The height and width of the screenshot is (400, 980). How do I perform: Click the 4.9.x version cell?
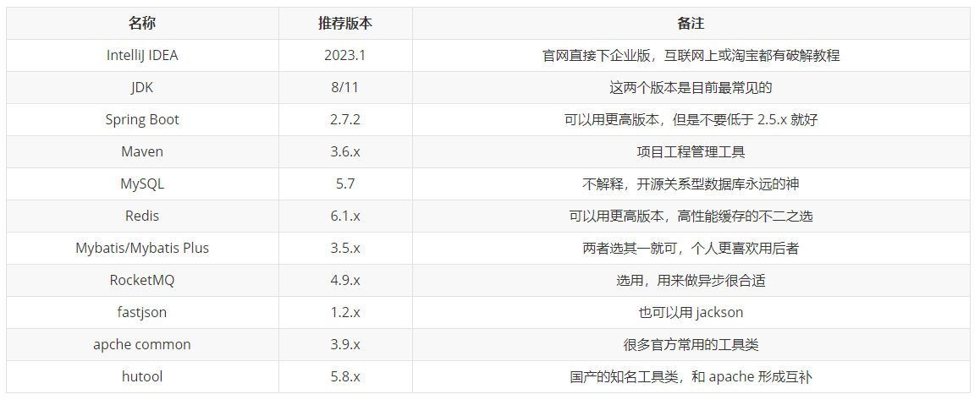coord(345,281)
